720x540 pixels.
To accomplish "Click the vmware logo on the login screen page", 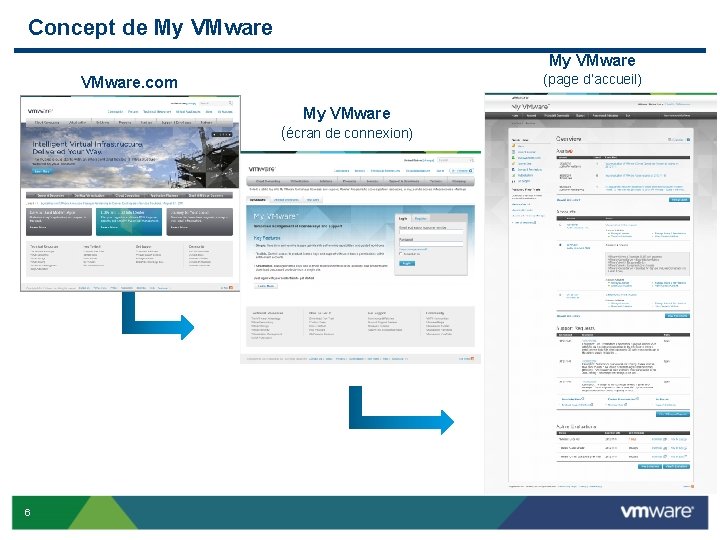I will point(262,169).
